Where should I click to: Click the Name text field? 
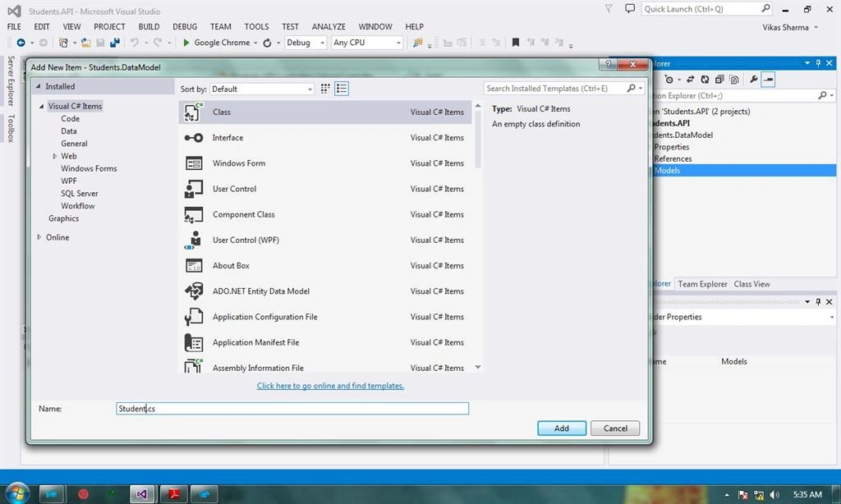tap(292, 409)
